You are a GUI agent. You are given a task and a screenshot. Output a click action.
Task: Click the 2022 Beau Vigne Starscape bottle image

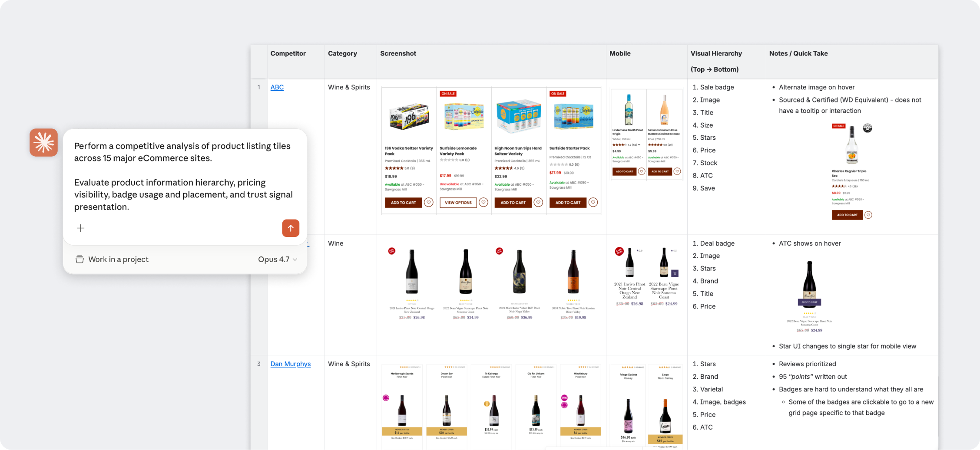466,272
